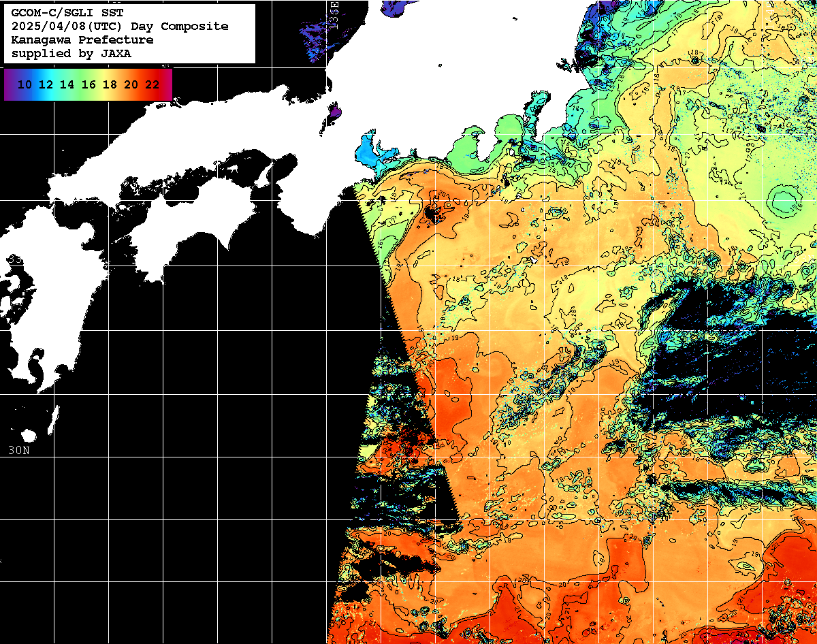Click the '10' value on temperature color scale
This screenshot has width=817, height=644.
(x=25, y=84)
